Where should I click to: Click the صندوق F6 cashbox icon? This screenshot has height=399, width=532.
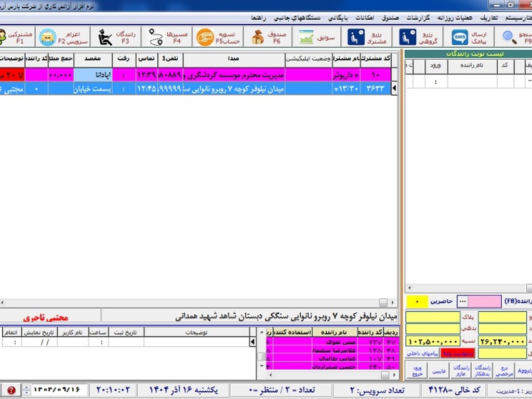(x=267, y=36)
